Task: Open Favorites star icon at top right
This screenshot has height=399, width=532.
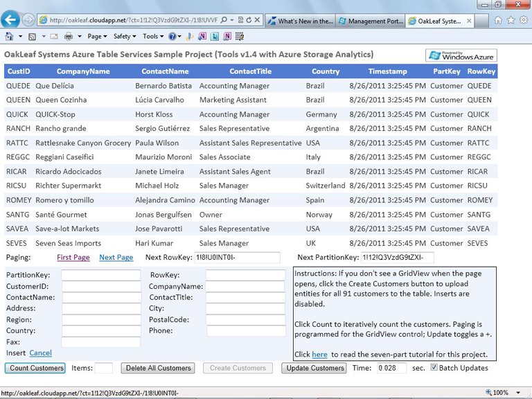Action: pos(511,20)
